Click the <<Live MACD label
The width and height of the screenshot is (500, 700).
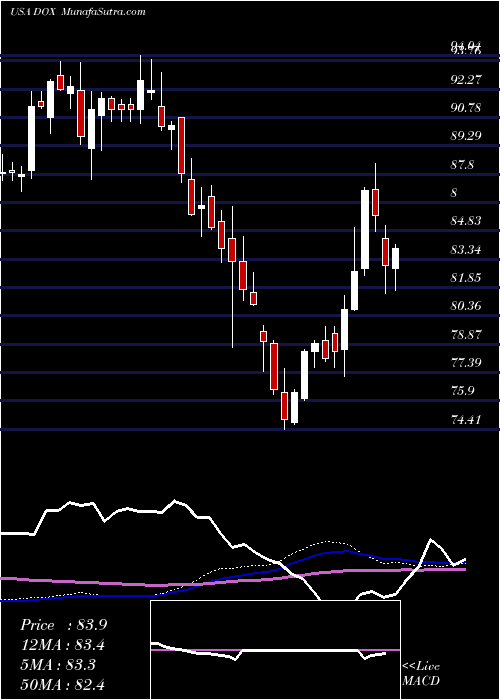421,673
